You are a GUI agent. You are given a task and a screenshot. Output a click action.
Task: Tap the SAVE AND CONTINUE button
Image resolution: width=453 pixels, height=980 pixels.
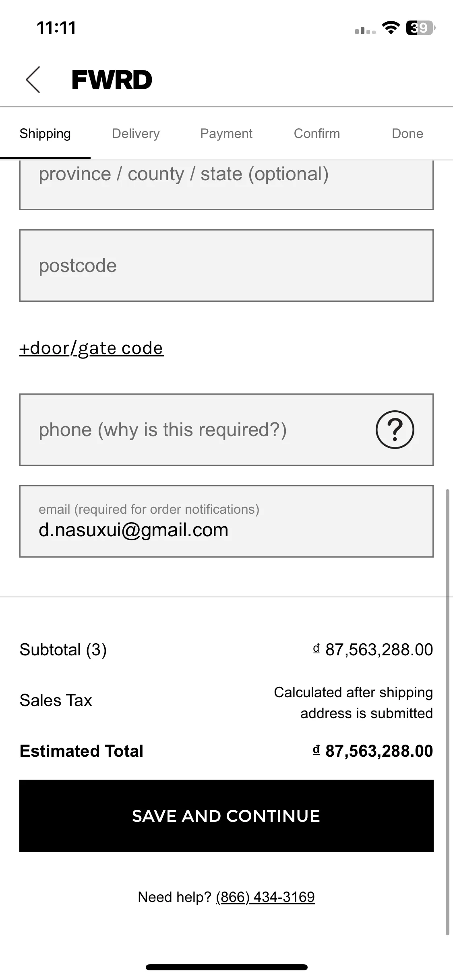point(226,816)
